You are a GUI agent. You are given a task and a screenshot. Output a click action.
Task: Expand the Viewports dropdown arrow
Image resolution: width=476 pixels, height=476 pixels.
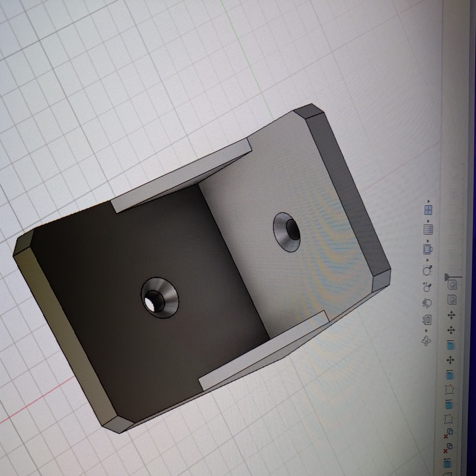click(x=428, y=201)
